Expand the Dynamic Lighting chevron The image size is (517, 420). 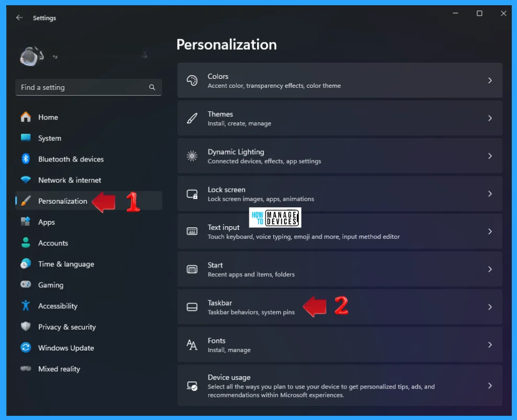pos(490,156)
